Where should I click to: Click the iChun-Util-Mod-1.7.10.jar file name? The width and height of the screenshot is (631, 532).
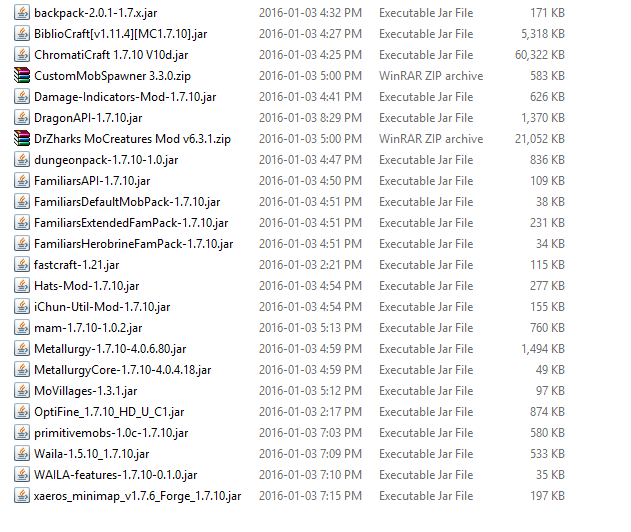click(102, 307)
